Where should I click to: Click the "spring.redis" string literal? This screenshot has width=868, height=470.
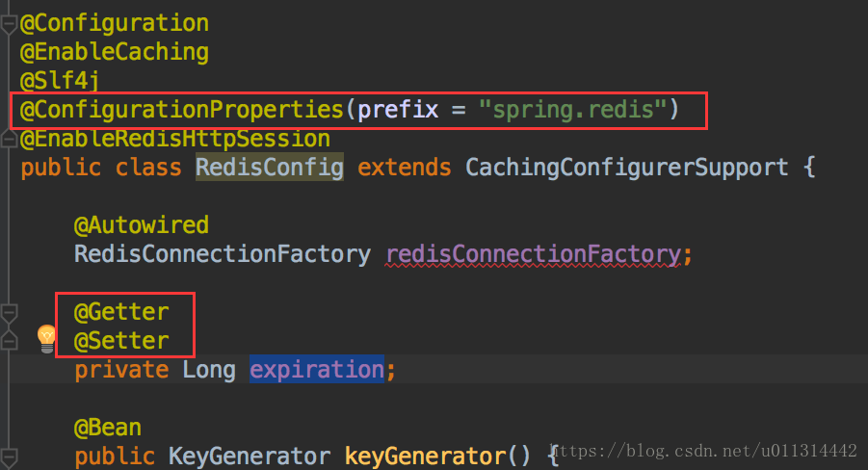(573, 110)
